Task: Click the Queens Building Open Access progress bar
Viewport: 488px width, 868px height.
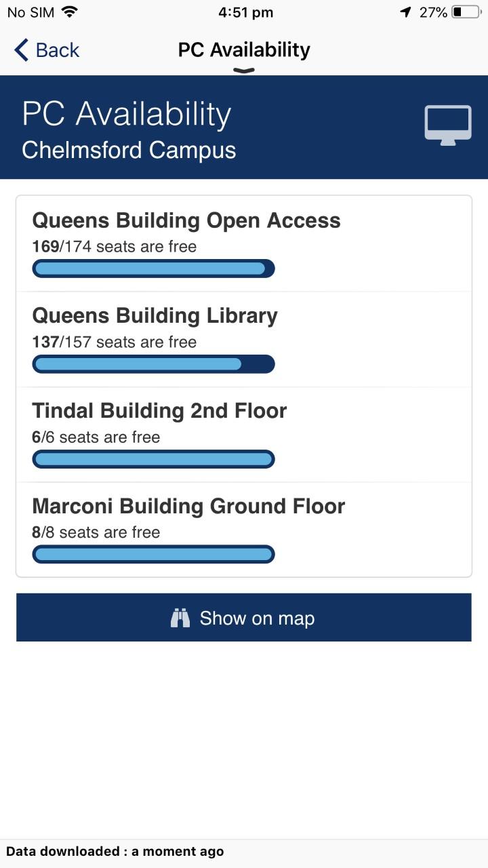Action: [153, 269]
